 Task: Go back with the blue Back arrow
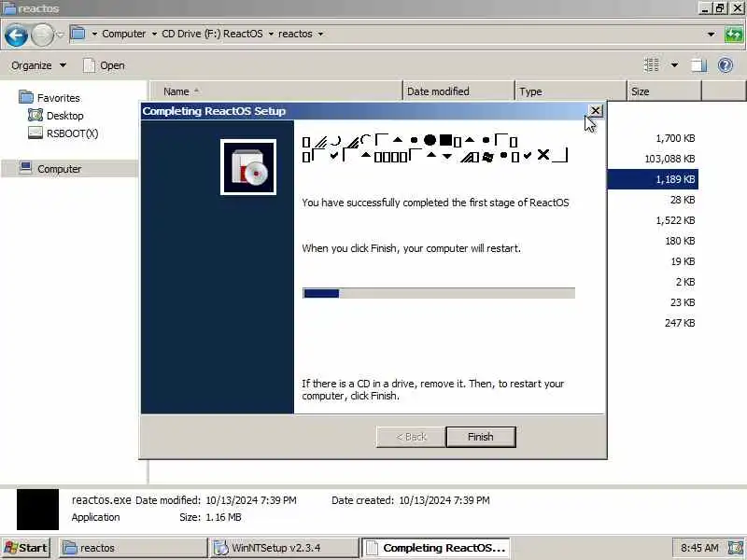click(16, 35)
